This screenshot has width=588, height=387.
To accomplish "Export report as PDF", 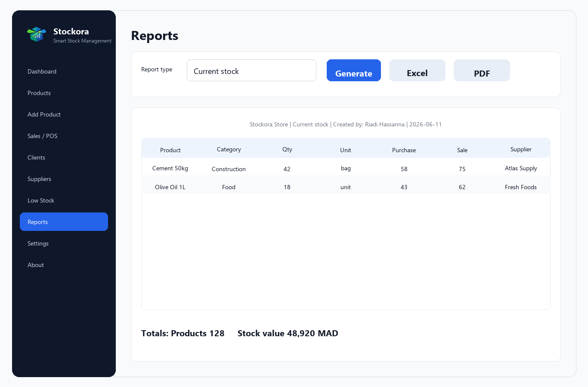I will pyautogui.click(x=482, y=71).
